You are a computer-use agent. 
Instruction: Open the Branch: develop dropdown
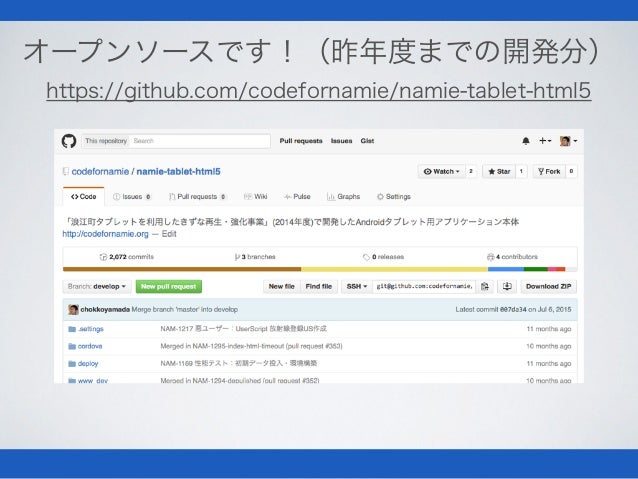pyautogui.click(x=96, y=287)
